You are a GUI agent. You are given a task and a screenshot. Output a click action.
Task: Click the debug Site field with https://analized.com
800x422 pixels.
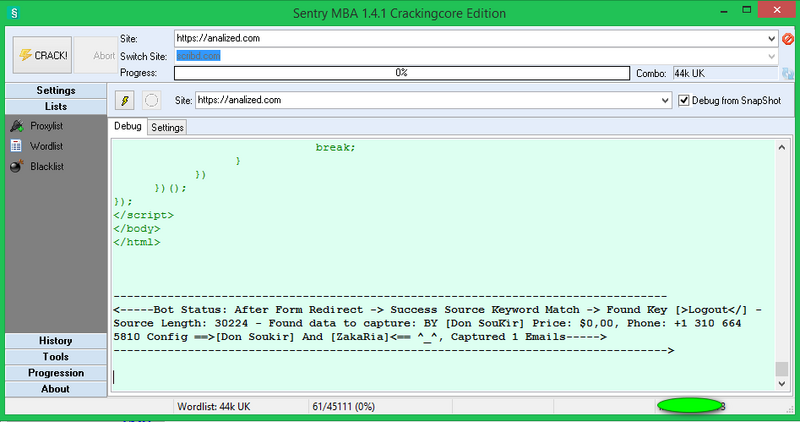coord(433,101)
